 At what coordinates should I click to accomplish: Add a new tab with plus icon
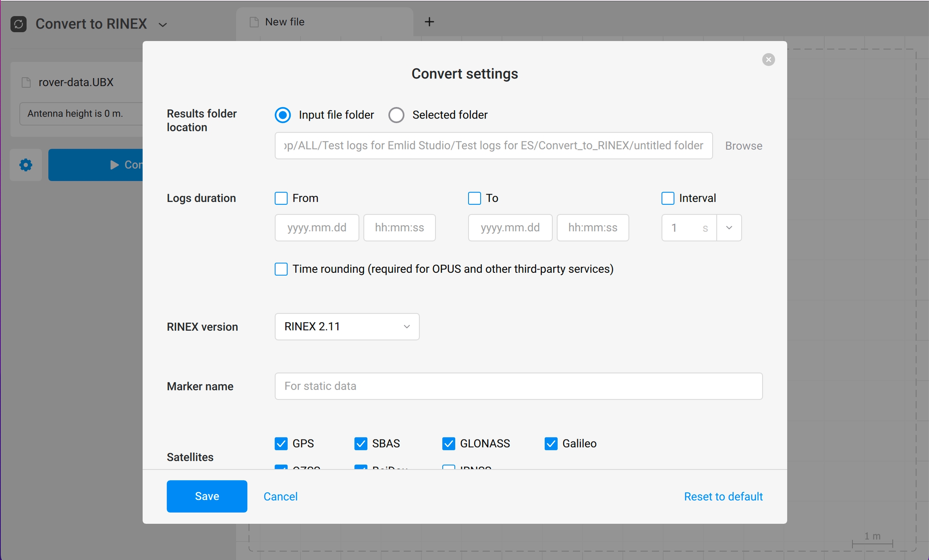pos(429,22)
